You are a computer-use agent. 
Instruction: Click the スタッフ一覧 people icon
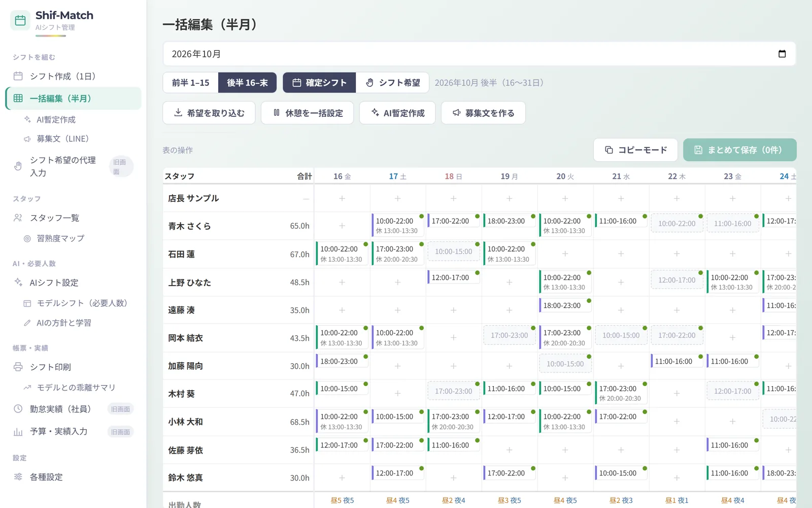18,218
